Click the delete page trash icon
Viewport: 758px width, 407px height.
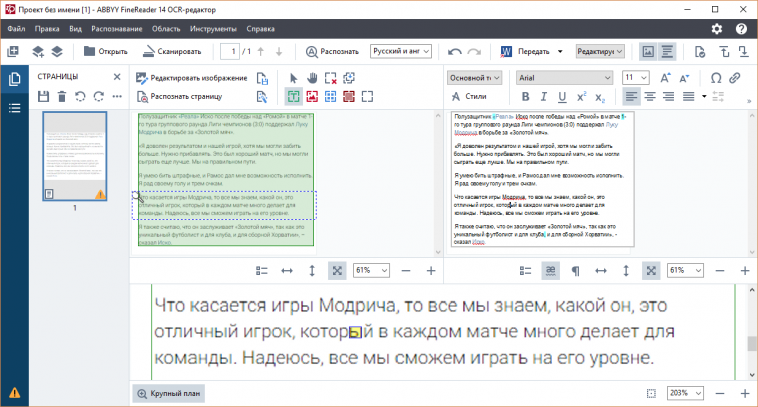tap(62, 97)
